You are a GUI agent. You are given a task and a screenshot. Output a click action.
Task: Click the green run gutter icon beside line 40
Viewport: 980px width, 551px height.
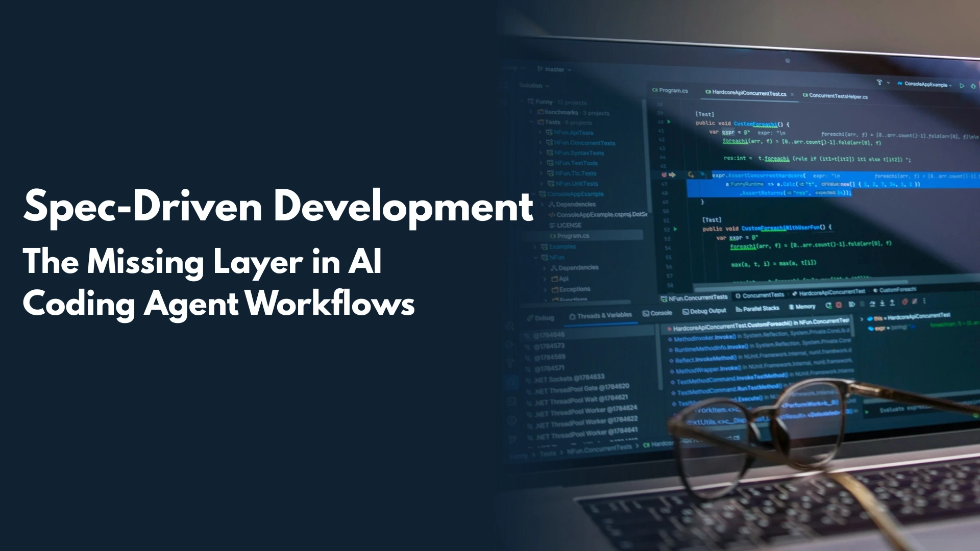670,122
